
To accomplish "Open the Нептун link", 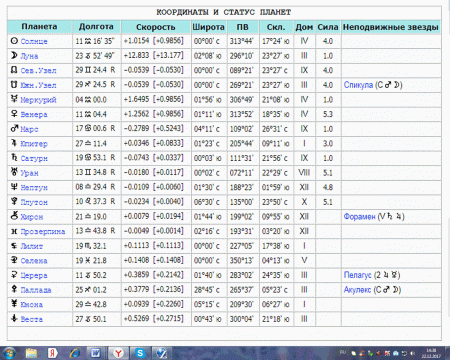I will pos(34,188).
